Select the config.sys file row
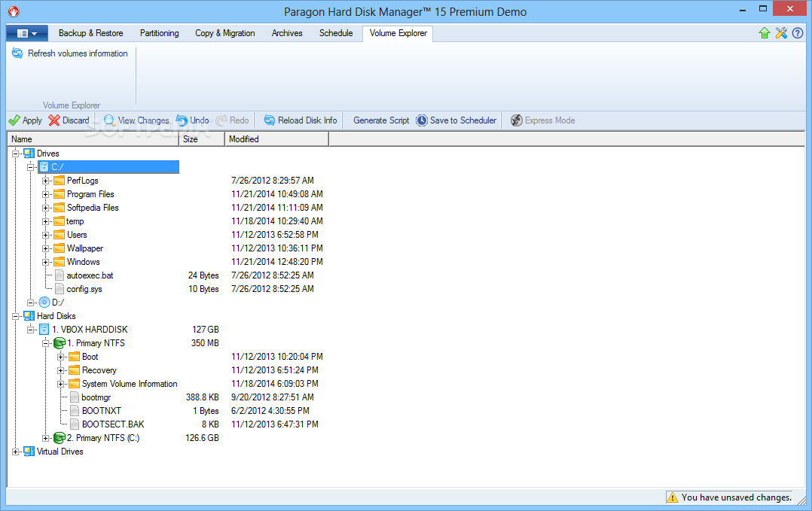Image resolution: width=812 pixels, height=511 pixels. [x=84, y=289]
